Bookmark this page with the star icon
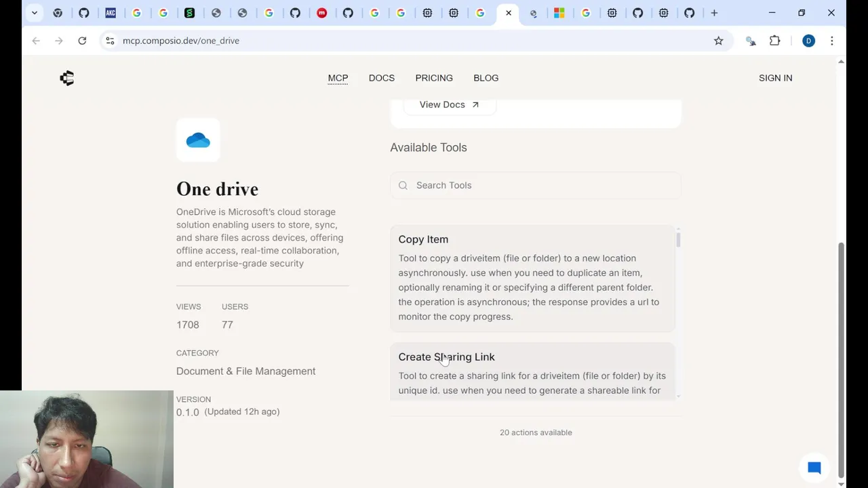 718,41
